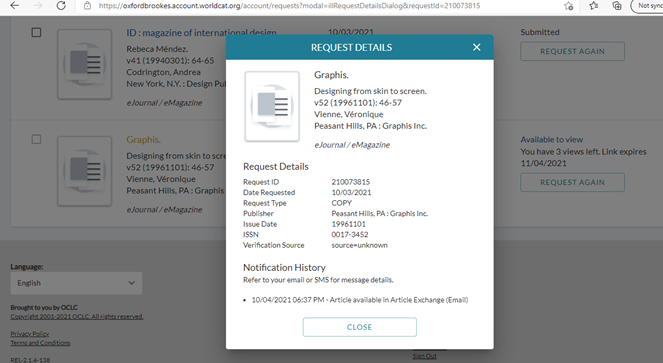Open the Available to view link
The height and width of the screenshot is (363, 663).
click(x=551, y=139)
